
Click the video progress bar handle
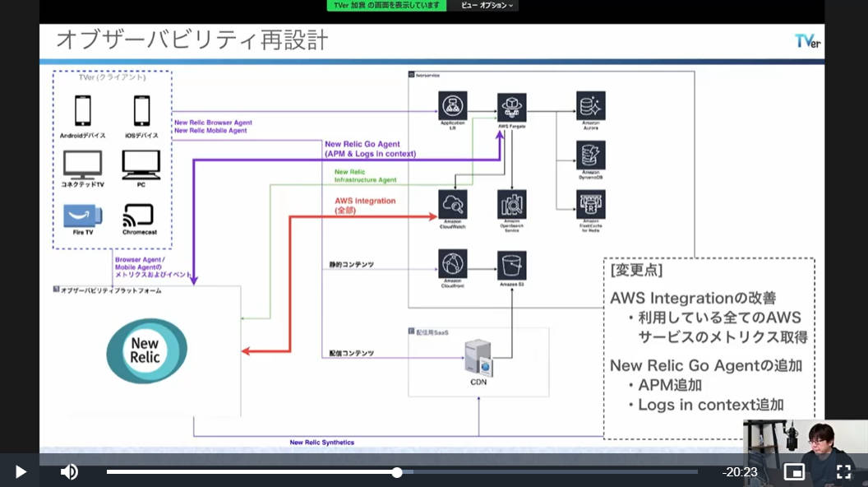[397, 472]
